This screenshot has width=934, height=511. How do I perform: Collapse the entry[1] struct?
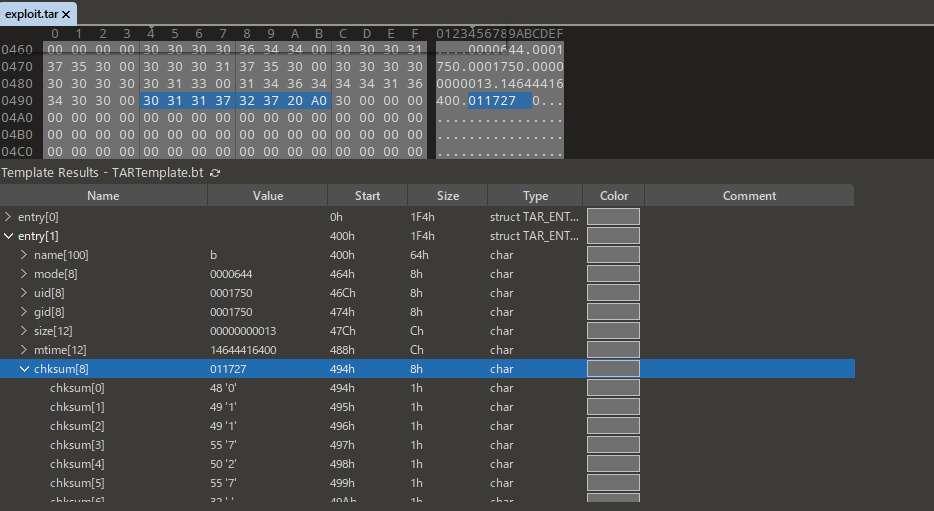[9, 236]
